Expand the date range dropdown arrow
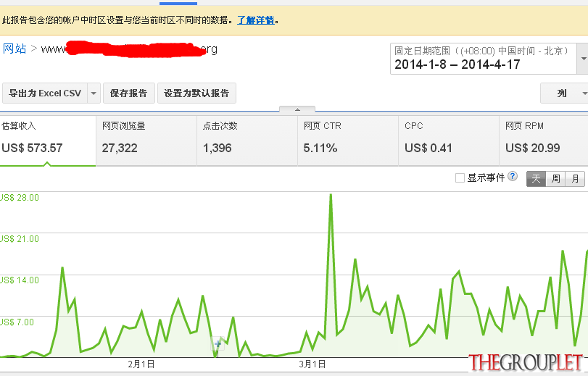Screen dimensions: 588x376 [583, 59]
